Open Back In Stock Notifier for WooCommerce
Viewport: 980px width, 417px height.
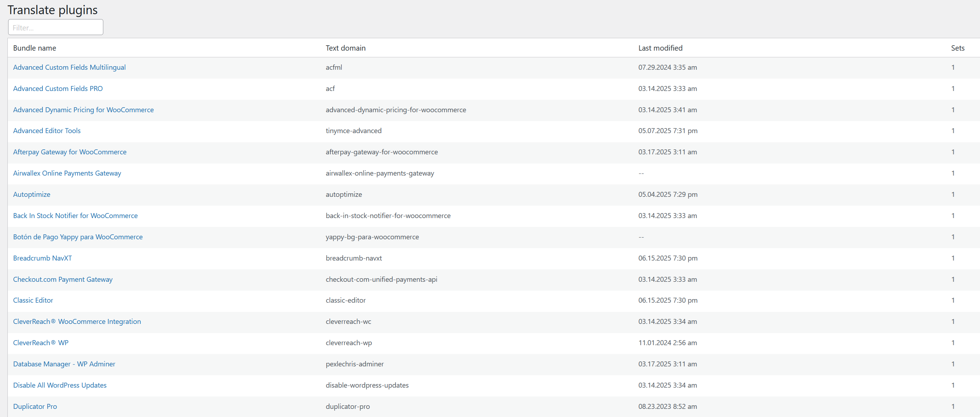75,216
